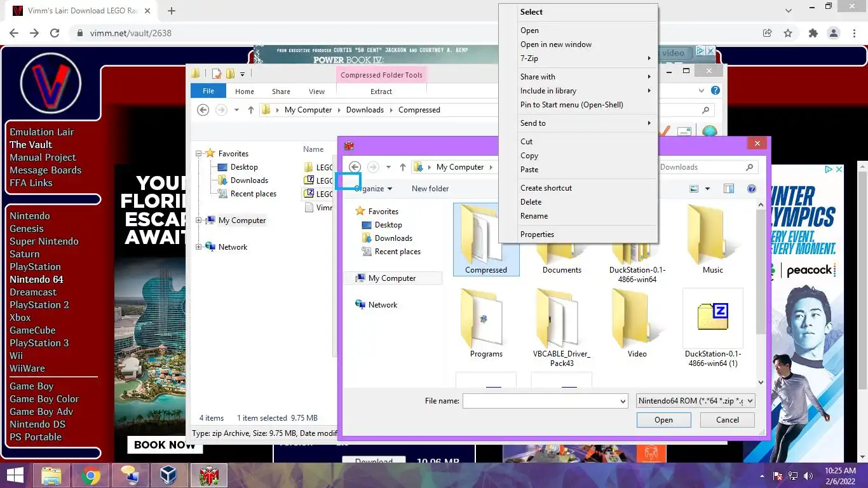Click the VBCABLE_Driver_Pack43 folder
The image size is (868, 488).
point(562,329)
